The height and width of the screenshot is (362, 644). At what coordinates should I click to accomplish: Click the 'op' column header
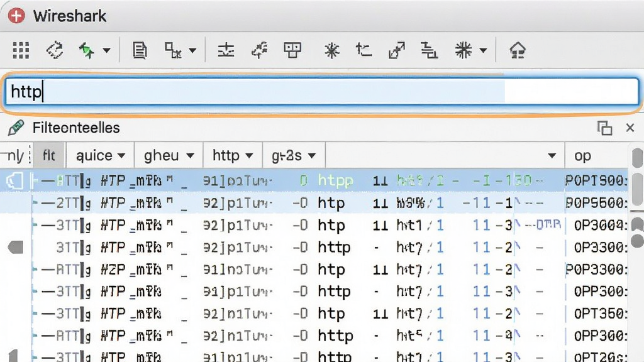pos(583,156)
